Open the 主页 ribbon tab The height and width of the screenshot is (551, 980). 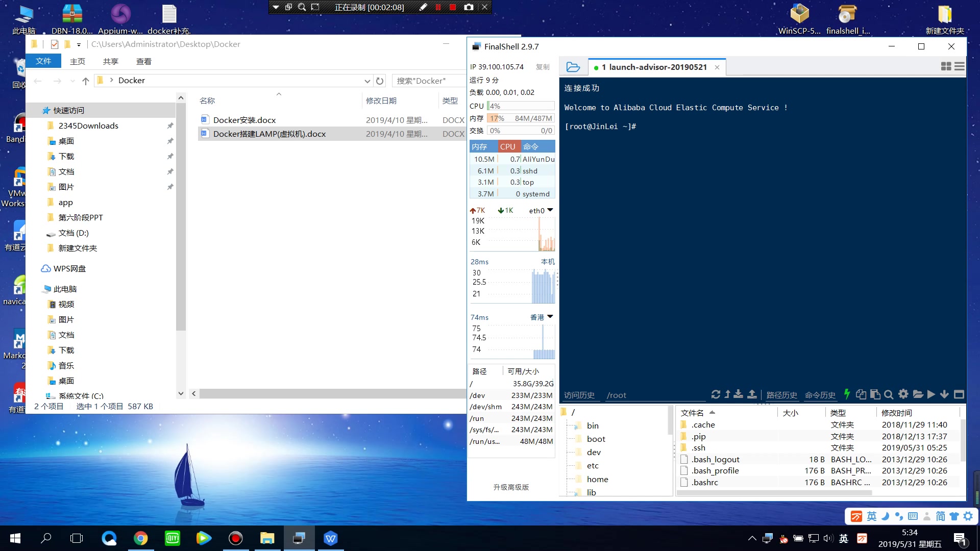point(78,61)
